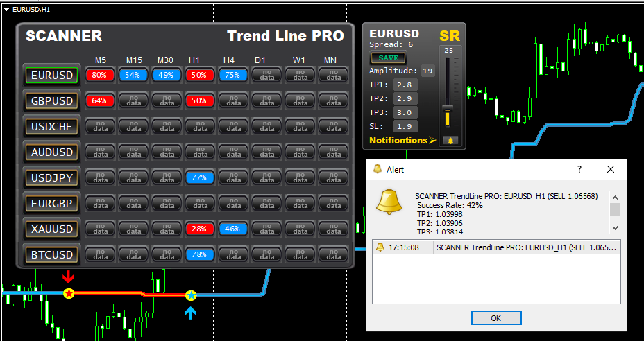Click the alert text scrollbar up arrow
This screenshot has width=644, height=341.
click(x=615, y=197)
